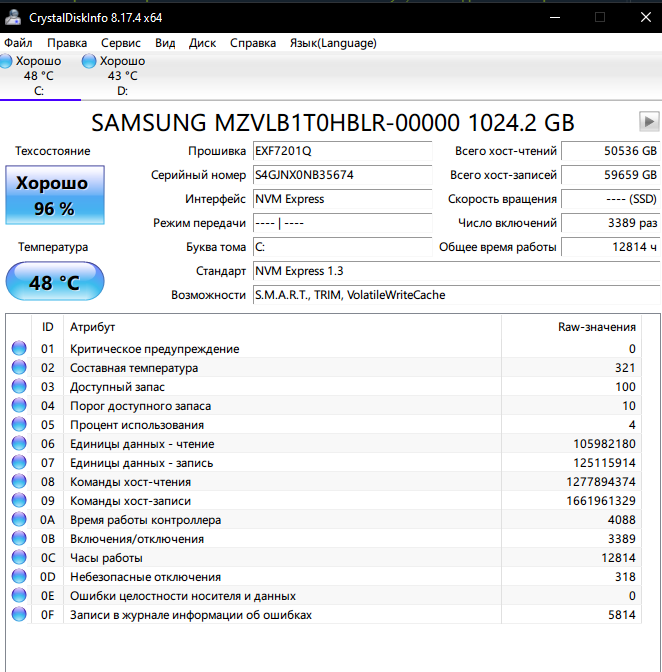Switch to the D: disk tab
This screenshot has width=662, height=672.
click(x=122, y=76)
